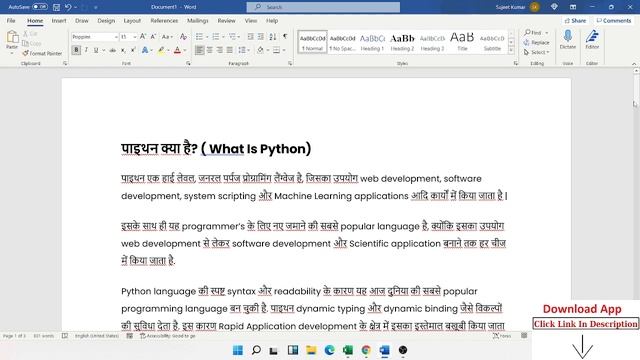640x360 pixels.
Task: Click Find in the Editing group
Action: [533, 33]
